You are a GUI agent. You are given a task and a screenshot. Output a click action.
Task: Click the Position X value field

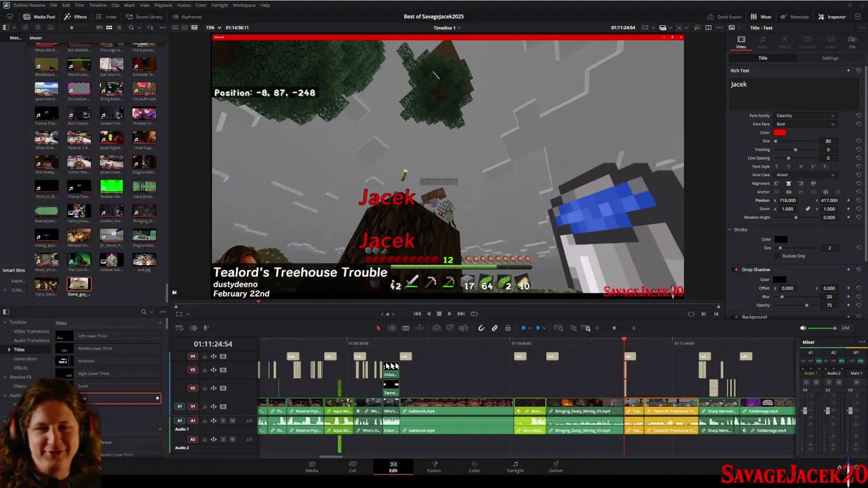coord(788,201)
